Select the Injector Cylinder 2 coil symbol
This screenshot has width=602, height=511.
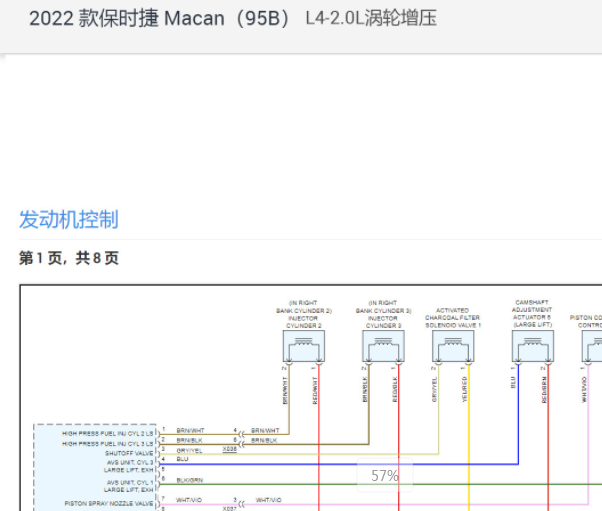click(x=304, y=346)
